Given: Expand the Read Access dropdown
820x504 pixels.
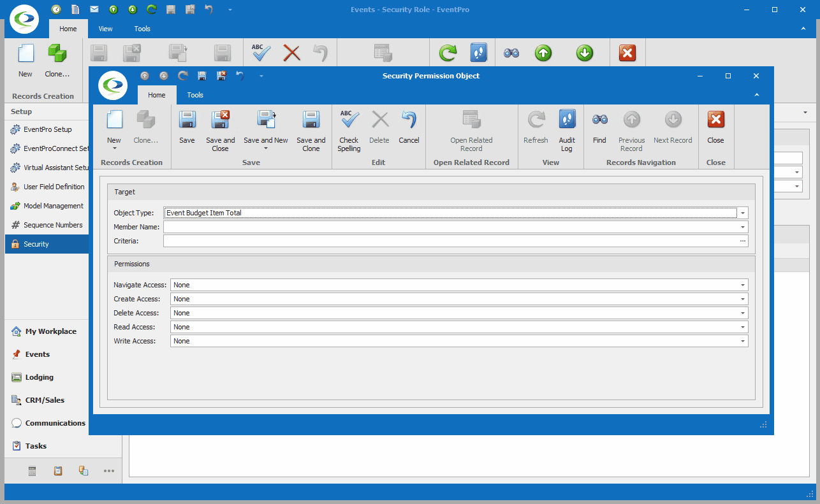Looking at the screenshot, I should pyautogui.click(x=743, y=327).
